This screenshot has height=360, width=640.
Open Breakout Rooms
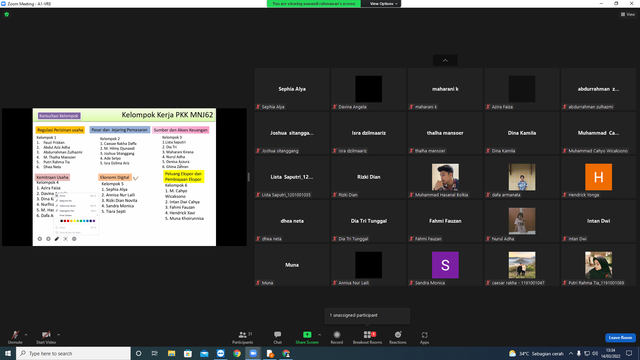[x=367, y=337]
